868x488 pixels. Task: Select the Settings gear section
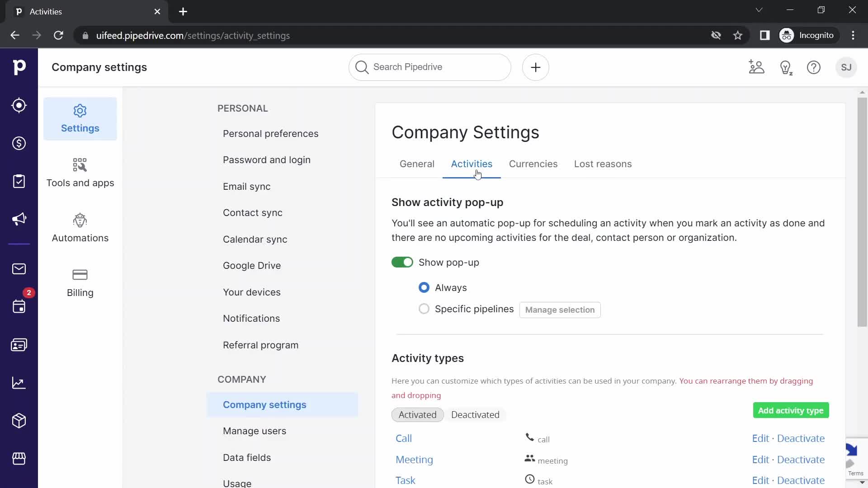80,119
